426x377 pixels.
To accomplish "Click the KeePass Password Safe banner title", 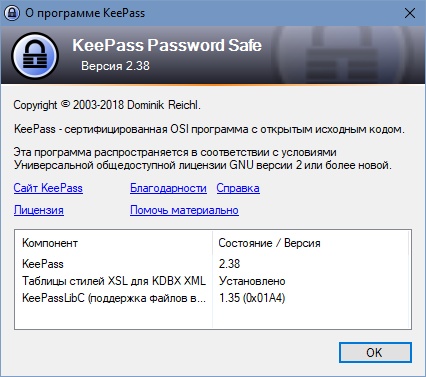I will coord(167,45).
